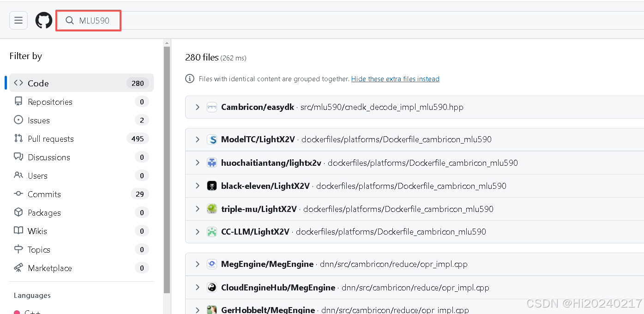The image size is (644, 314).
Task: Filter results by Issues
Action: click(81, 120)
